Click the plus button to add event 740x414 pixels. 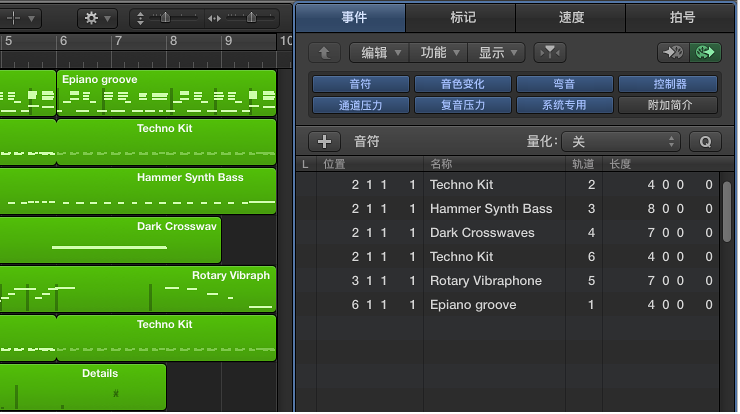(324, 142)
